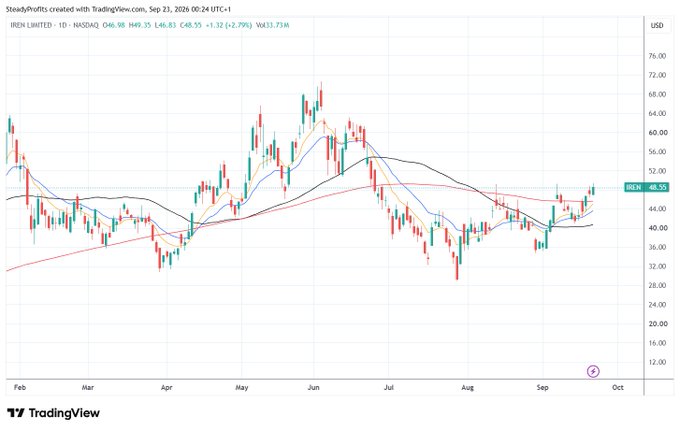The image size is (680, 431).
Task: Click the 28.00 price axis label
Action: pyautogui.click(x=657, y=285)
